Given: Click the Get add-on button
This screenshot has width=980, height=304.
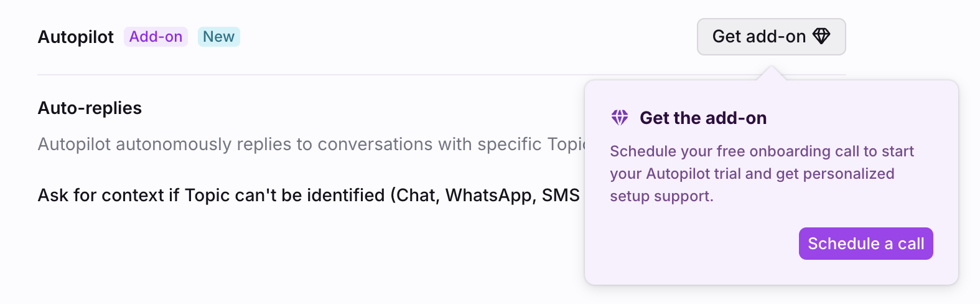Looking at the screenshot, I should click(770, 37).
